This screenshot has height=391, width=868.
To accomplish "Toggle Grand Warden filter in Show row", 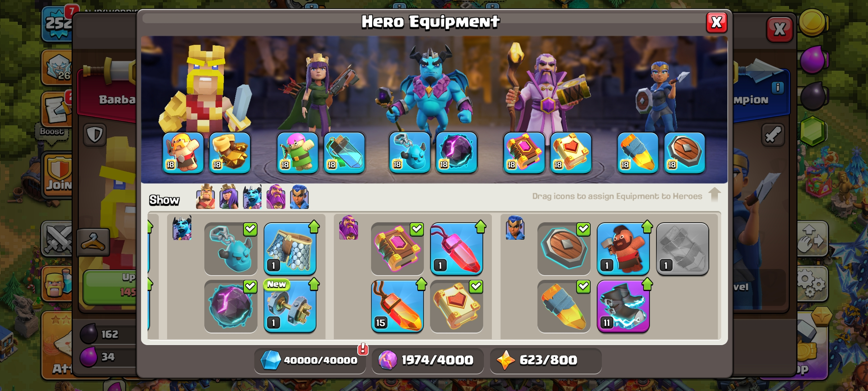I will coord(276,197).
